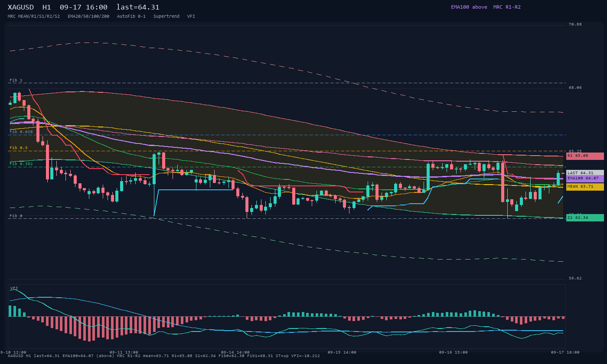Click the 09-16 15:00 time axis label
This screenshot has height=364, width=607.
pyautogui.click(x=454, y=352)
